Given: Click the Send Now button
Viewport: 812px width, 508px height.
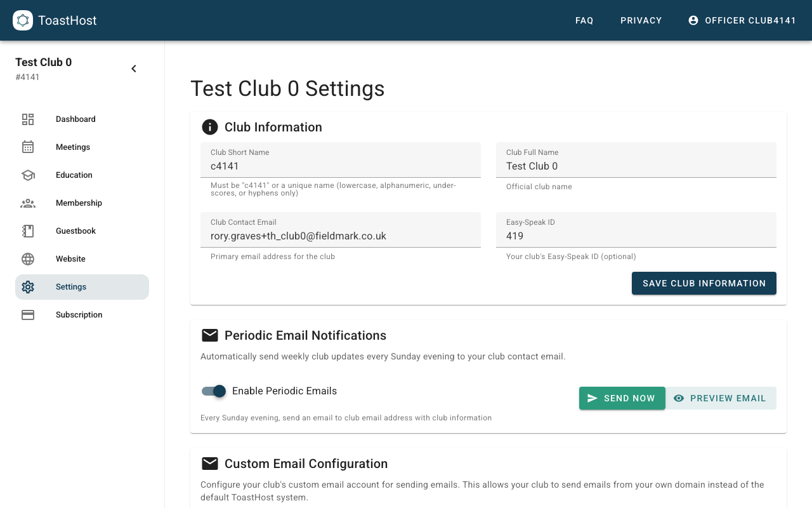Looking at the screenshot, I should pos(622,398).
